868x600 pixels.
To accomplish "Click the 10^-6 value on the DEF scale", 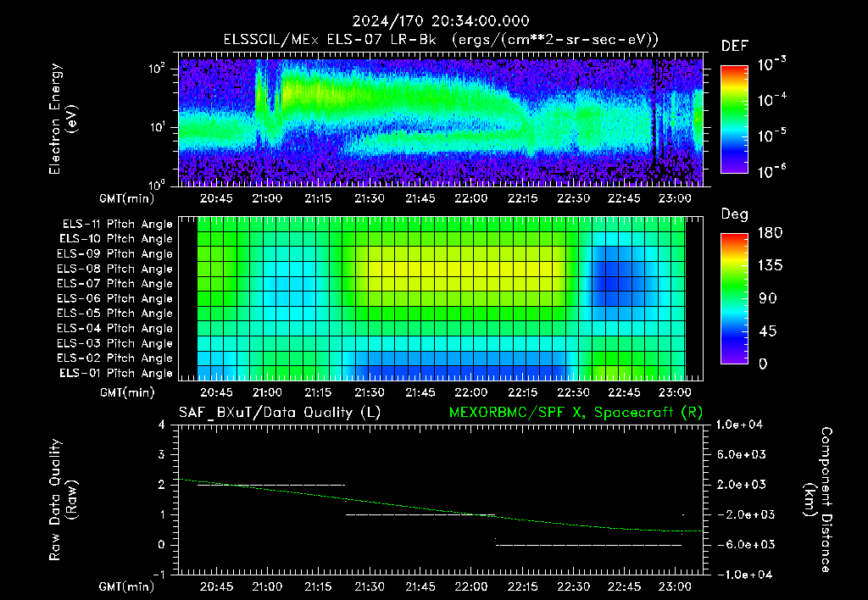I will [x=772, y=171].
